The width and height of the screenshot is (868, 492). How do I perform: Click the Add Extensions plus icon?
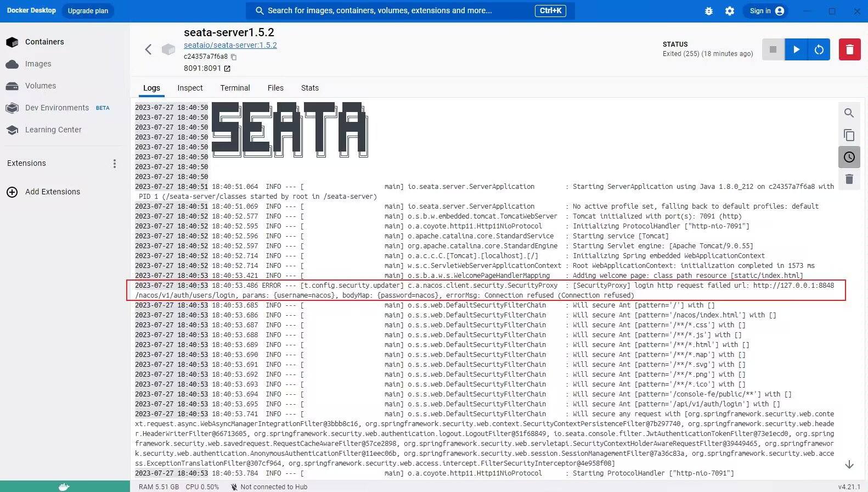(x=12, y=192)
